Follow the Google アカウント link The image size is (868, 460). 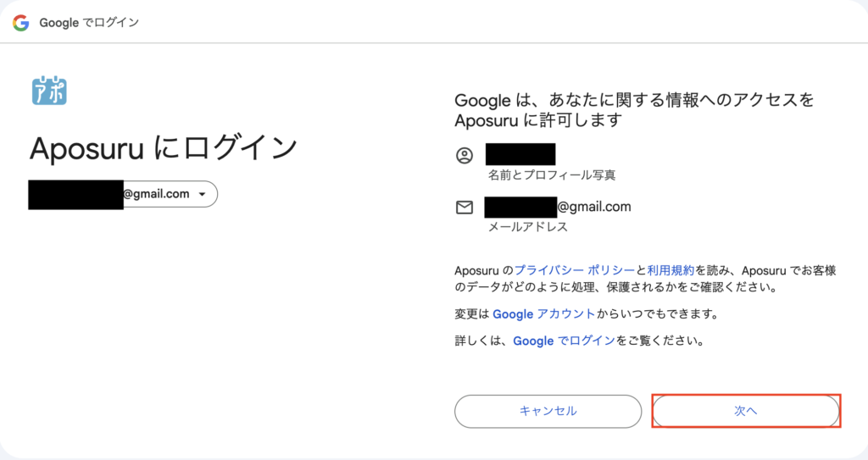click(x=543, y=313)
